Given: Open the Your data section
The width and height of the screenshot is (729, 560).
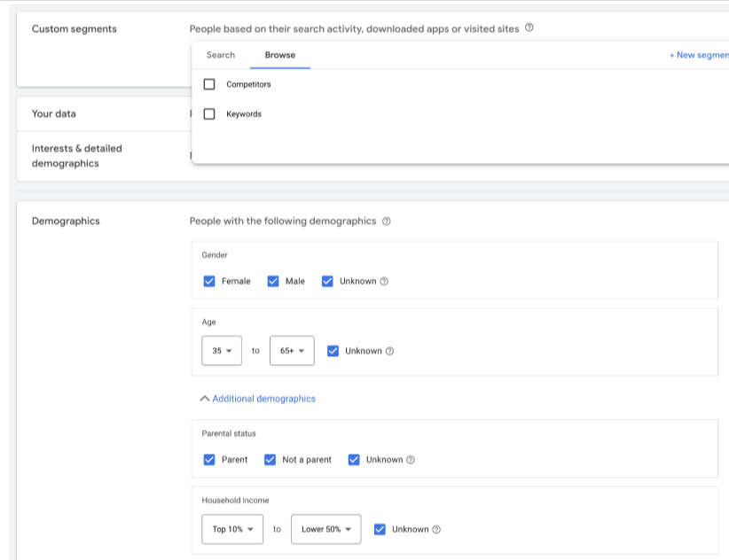Looking at the screenshot, I should 54,114.
